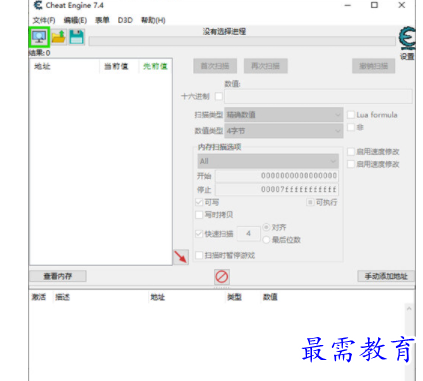Enable 扫描时暂停游戏 pause game checkbox
Image resolution: width=423 pixels, height=381 pixels.
[199, 255]
